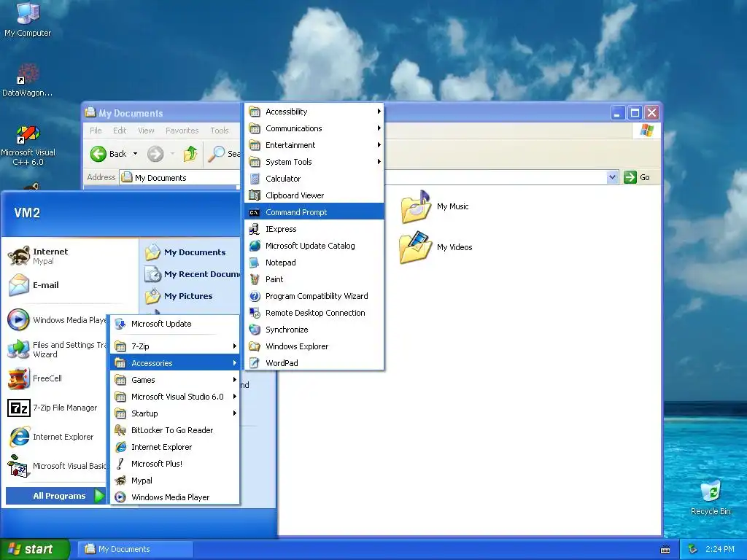Image resolution: width=747 pixels, height=560 pixels.
Task: Open Microsoft Update Catalog entry
Action: [314, 246]
